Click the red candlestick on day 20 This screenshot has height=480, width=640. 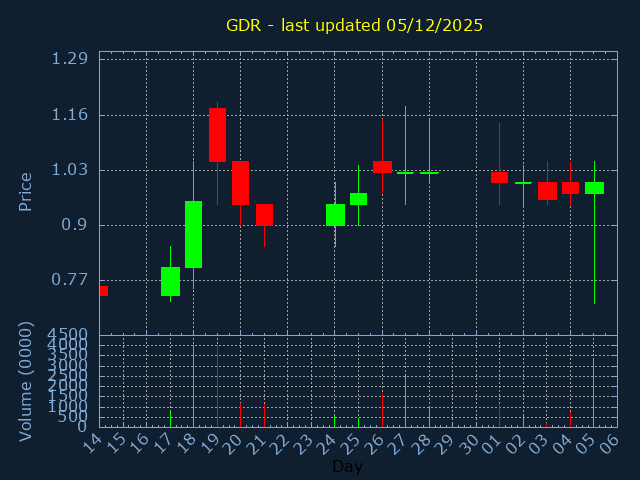click(x=240, y=183)
